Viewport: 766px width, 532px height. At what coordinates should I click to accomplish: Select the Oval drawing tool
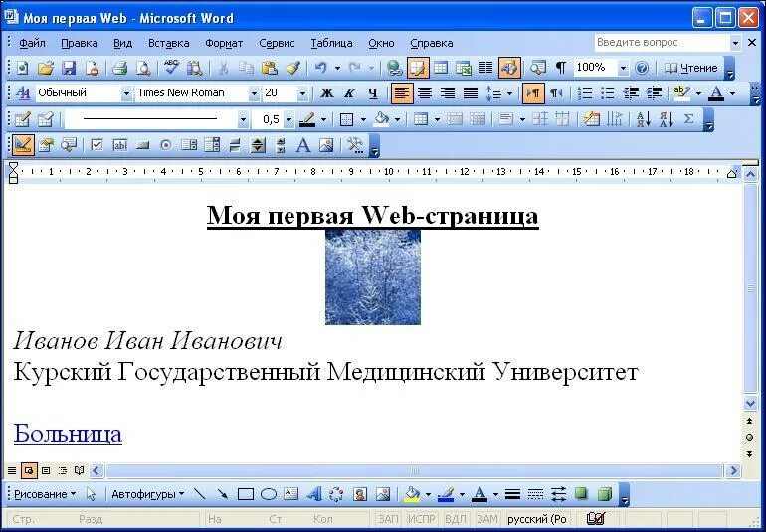(269, 494)
